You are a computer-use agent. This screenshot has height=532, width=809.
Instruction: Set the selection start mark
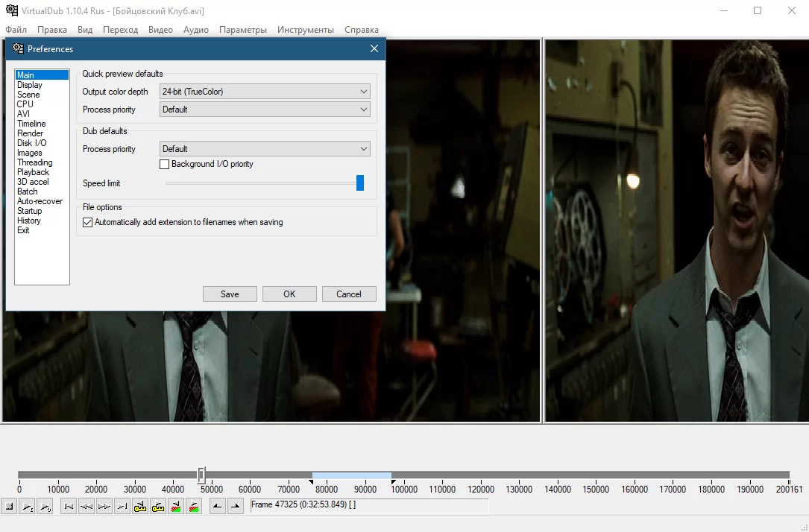click(x=217, y=507)
